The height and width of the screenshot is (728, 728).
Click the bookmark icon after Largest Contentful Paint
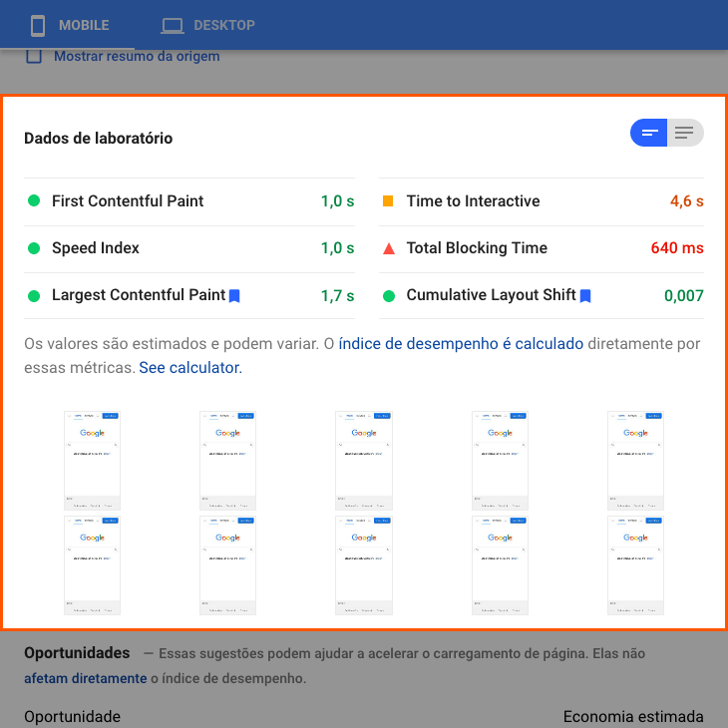click(234, 296)
